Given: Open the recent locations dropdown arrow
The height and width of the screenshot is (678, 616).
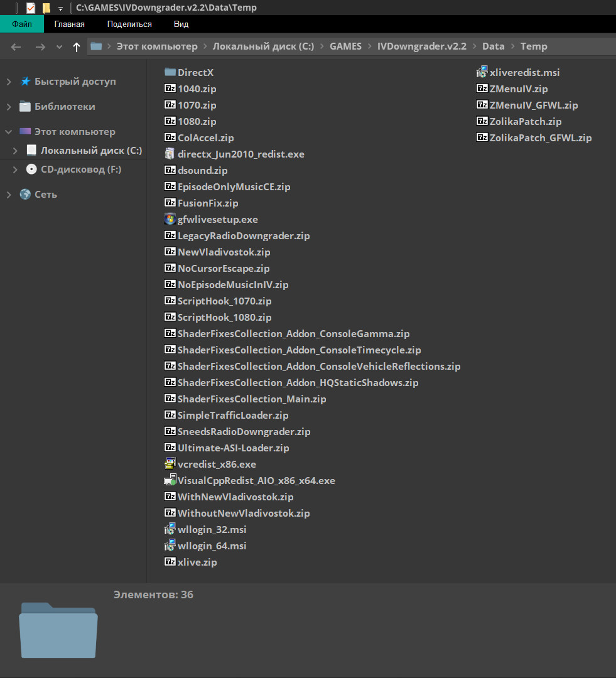Looking at the screenshot, I should tap(59, 46).
